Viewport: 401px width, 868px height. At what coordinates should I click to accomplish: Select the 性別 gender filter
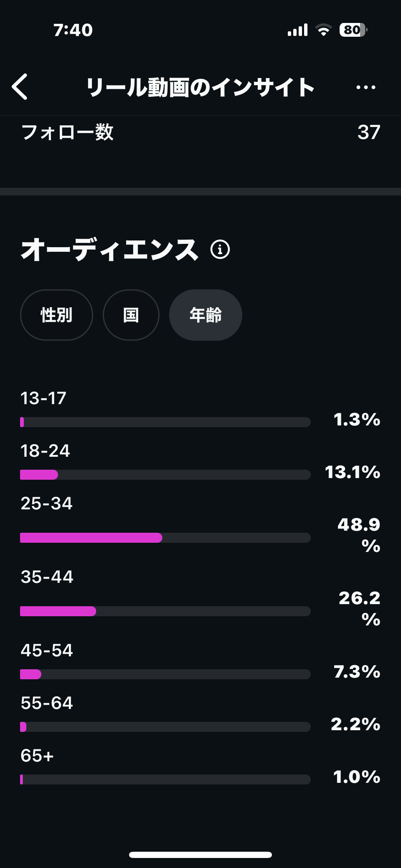click(56, 315)
